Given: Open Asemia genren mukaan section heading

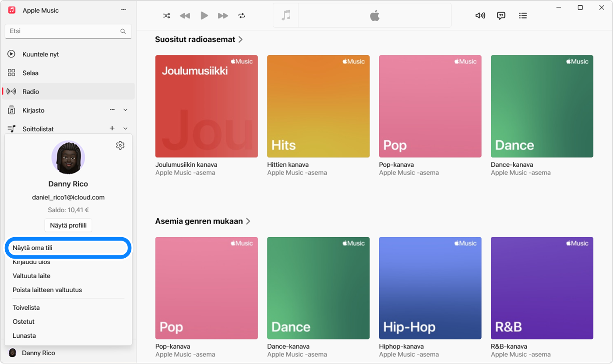Looking at the screenshot, I should click(203, 221).
